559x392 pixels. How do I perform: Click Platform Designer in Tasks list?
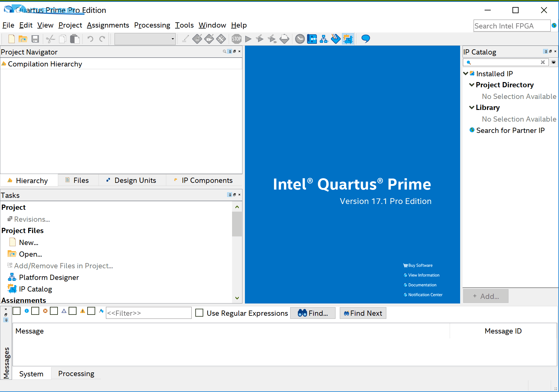point(43,277)
